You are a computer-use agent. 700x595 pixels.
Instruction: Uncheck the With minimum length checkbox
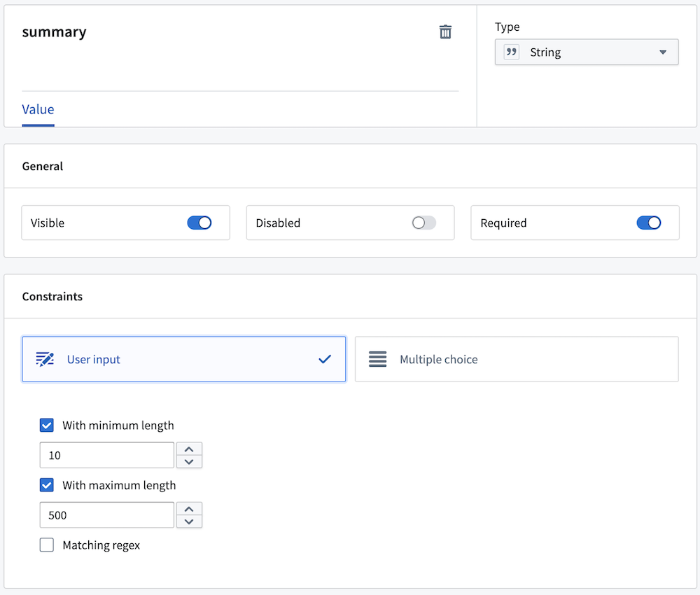[47, 425]
